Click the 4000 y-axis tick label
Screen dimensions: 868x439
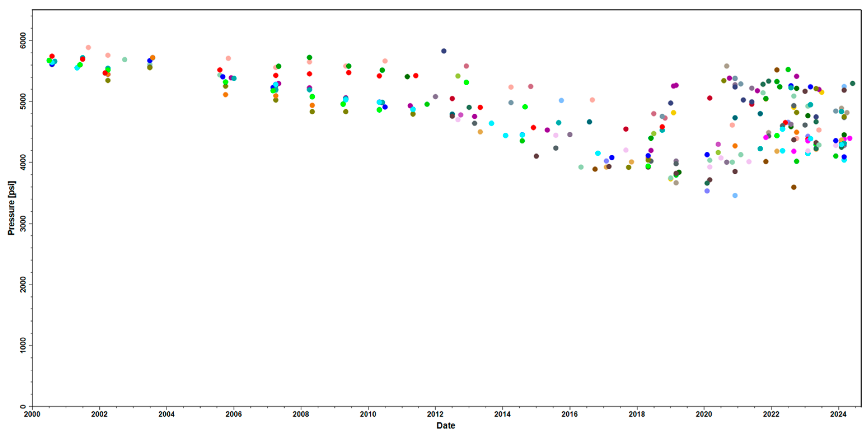23,162
